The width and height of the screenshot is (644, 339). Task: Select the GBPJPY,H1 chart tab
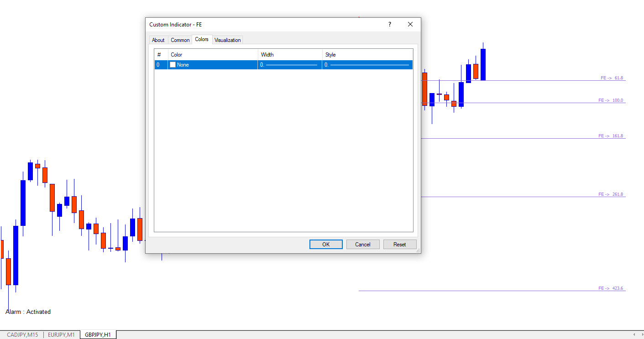(99, 335)
